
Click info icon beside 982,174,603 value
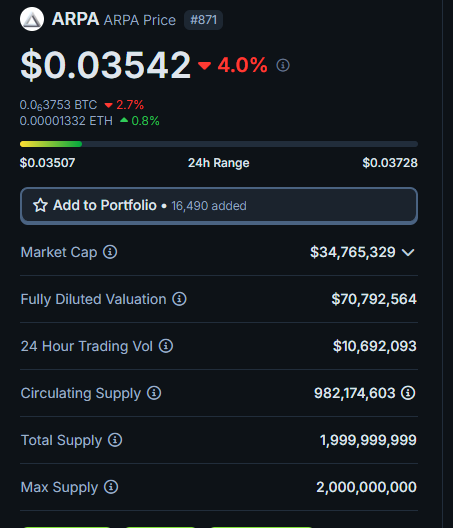[x=408, y=393]
